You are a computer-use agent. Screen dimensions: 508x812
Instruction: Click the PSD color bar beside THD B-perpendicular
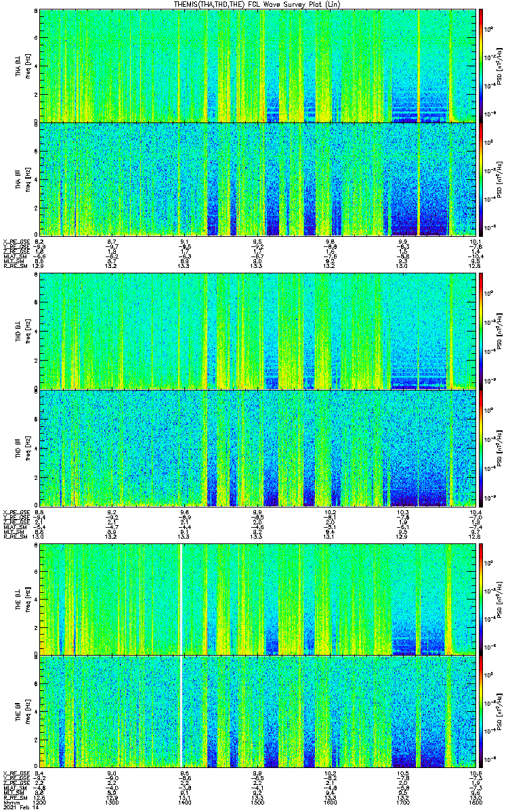481,331
